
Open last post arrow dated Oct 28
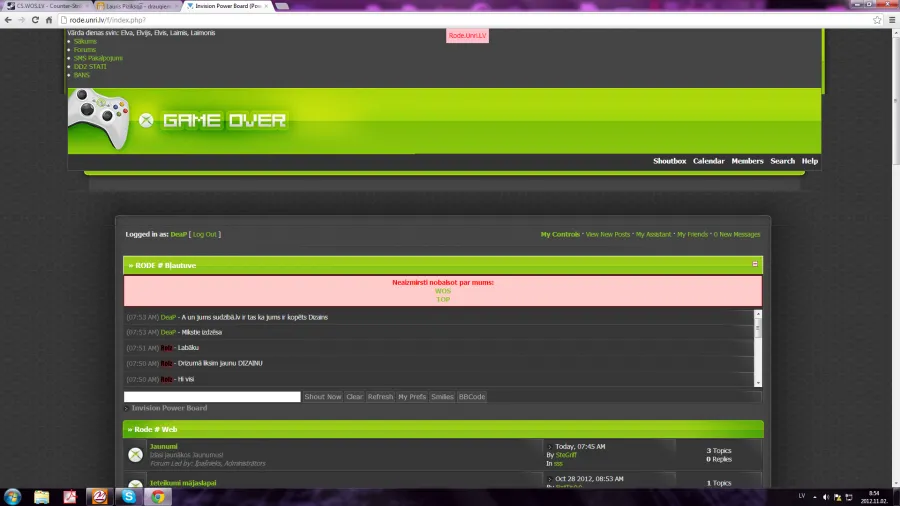[549, 479]
